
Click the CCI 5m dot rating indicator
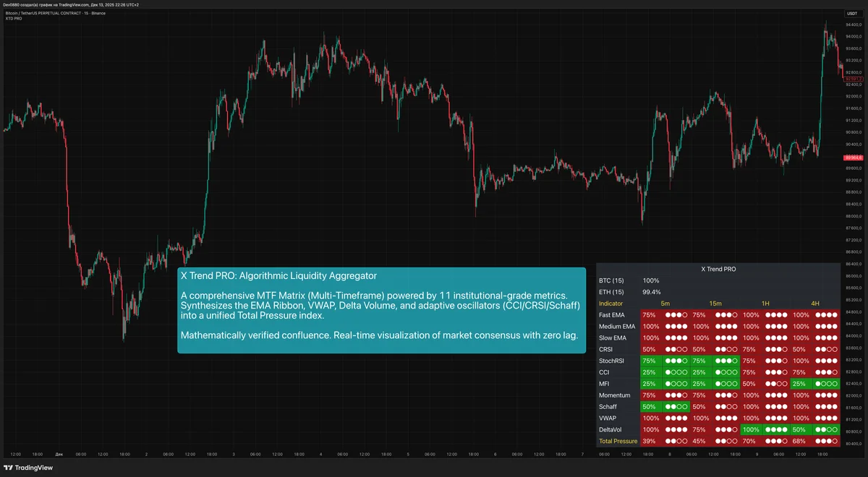click(x=676, y=372)
